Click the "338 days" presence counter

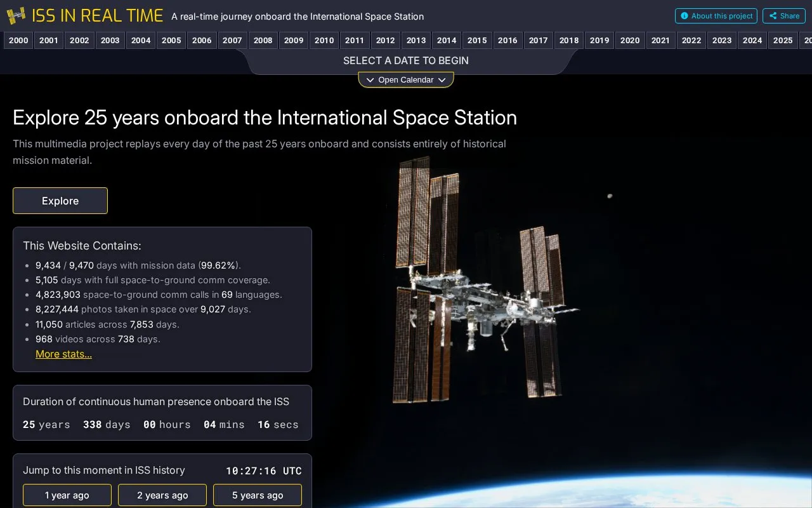(x=107, y=425)
